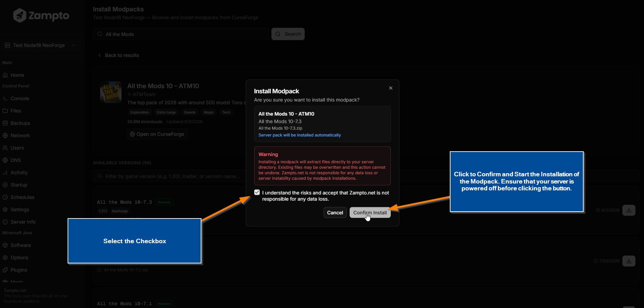The width and height of the screenshot is (644, 308).
Task: Click the ATMTeam author name
Action: pyautogui.click(x=144, y=94)
